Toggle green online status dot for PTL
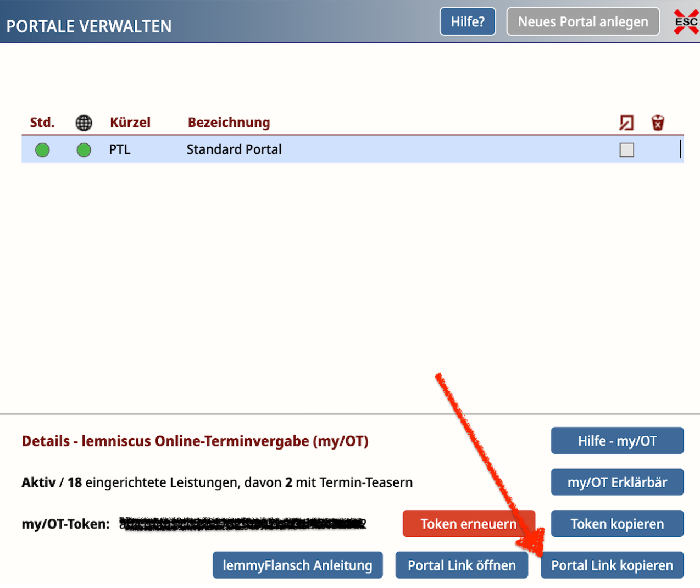The height and width of the screenshot is (588, 700). coord(84,149)
